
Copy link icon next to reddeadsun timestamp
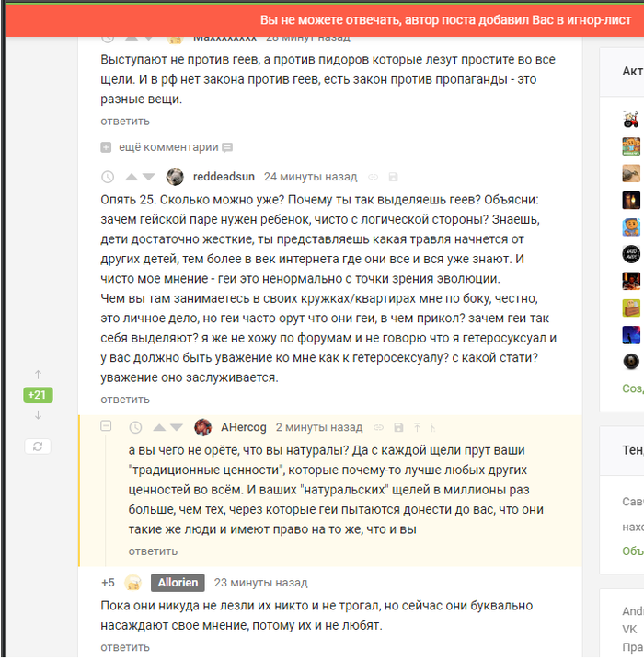[x=374, y=177]
